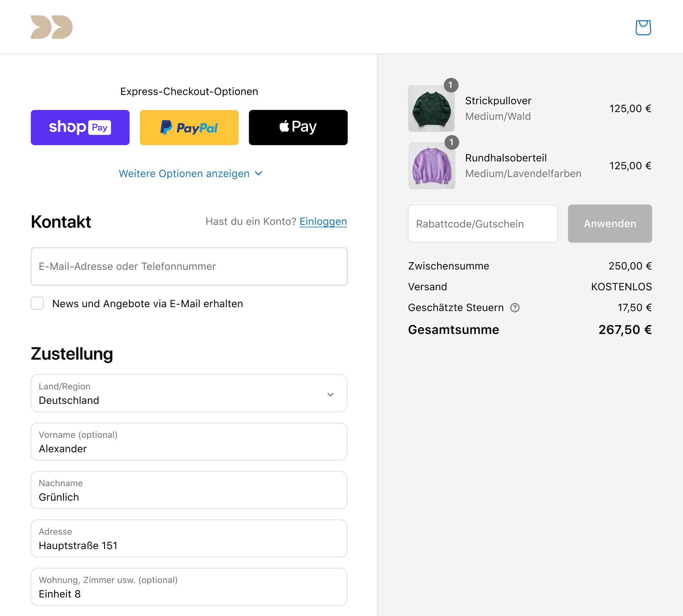Click the Adresse field Hauptstraße 151
This screenshot has width=683, height=616.
(x=189, y=538)
